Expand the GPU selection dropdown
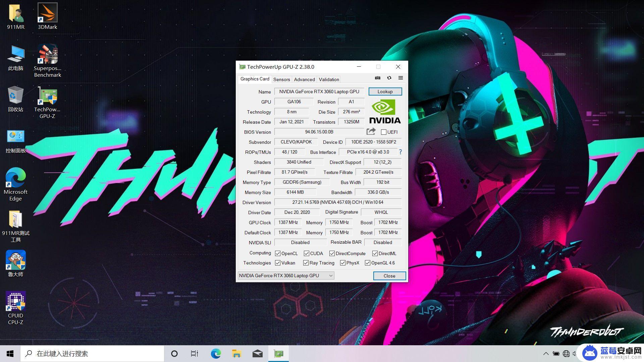This screenshot has width=644, height=362. click(x=286, y=276)
